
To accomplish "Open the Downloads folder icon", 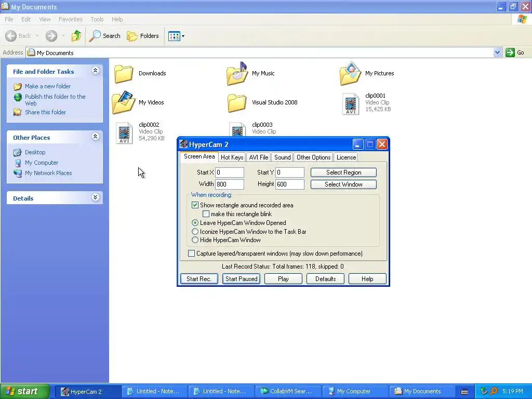I will pos(124,74).
